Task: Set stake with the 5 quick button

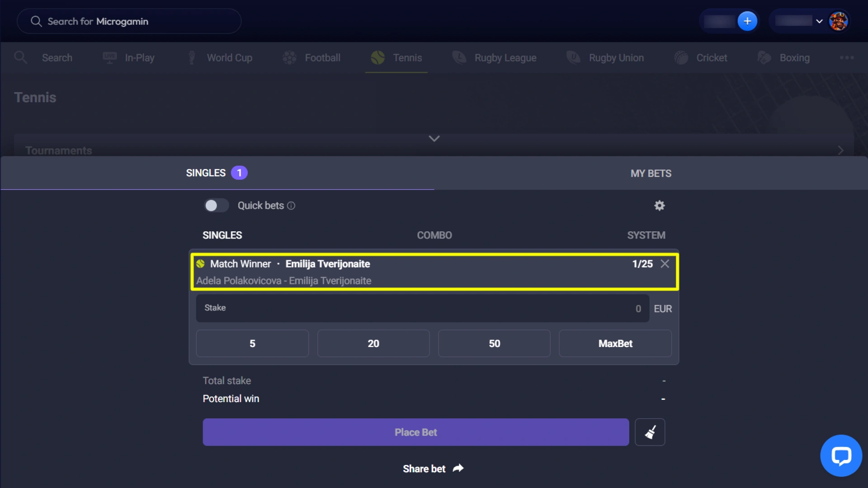Action: pyautogui.click(x=252, y=343)
